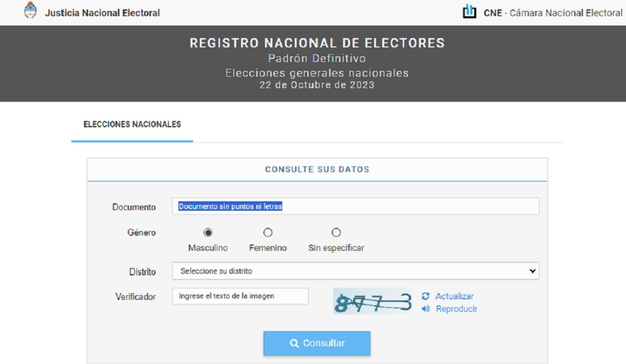This screenshot has height=364, width=626.
Task: Click the CNE logo icon
Action: pyautogui.click(x=469, y=11)
